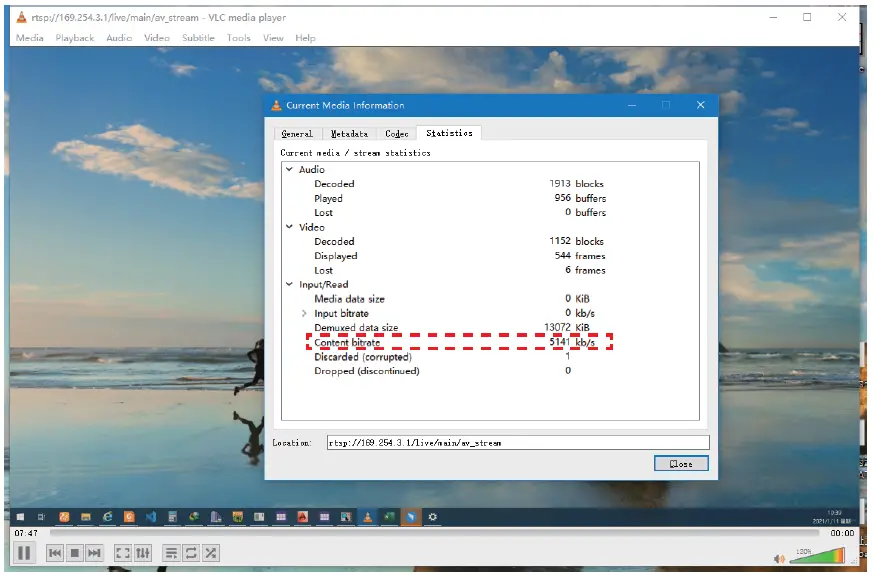Jump to previous media item
The width and height of the screenshot is (873, 575).
[55, 553]
